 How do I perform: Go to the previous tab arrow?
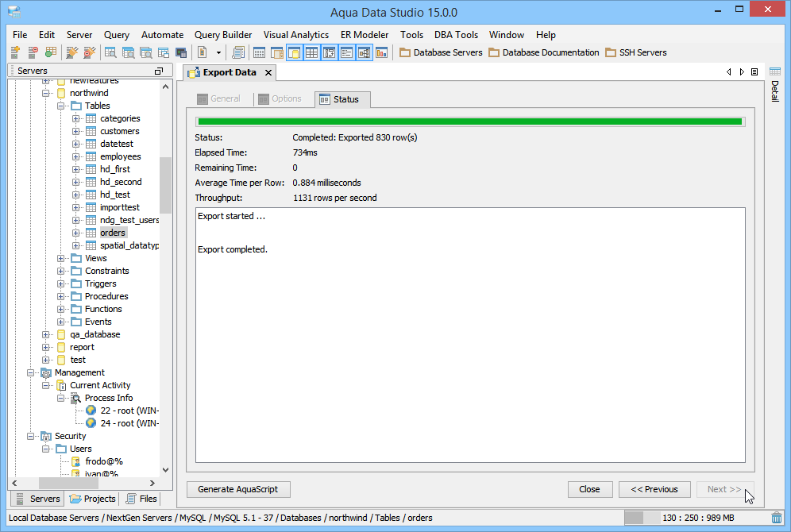click(x=728, y=72)
